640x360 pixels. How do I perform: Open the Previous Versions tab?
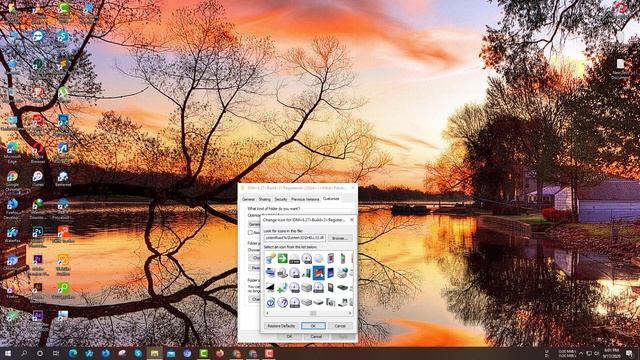(x=305, y=199)
